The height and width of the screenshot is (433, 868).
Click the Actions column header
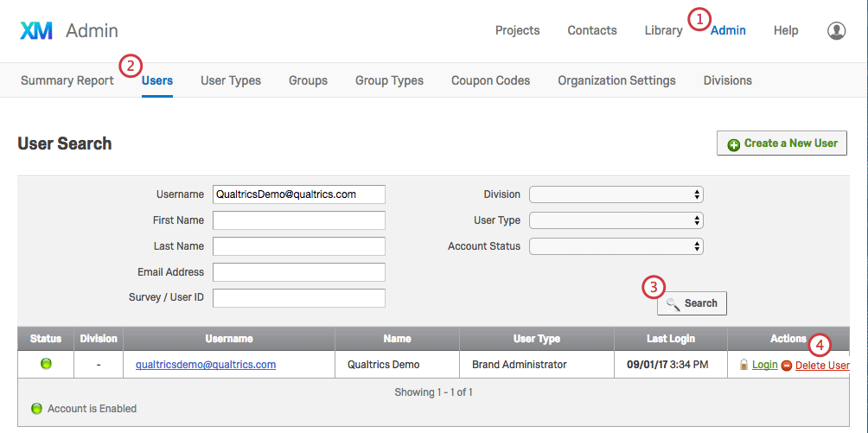(x=788, y=338)
